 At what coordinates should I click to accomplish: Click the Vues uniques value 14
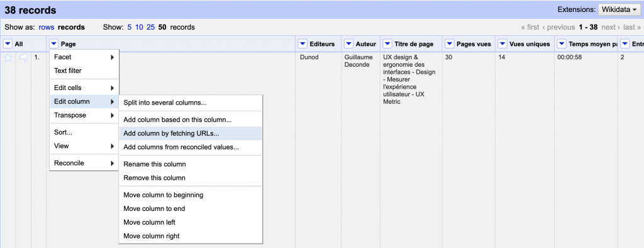(501, 57)
